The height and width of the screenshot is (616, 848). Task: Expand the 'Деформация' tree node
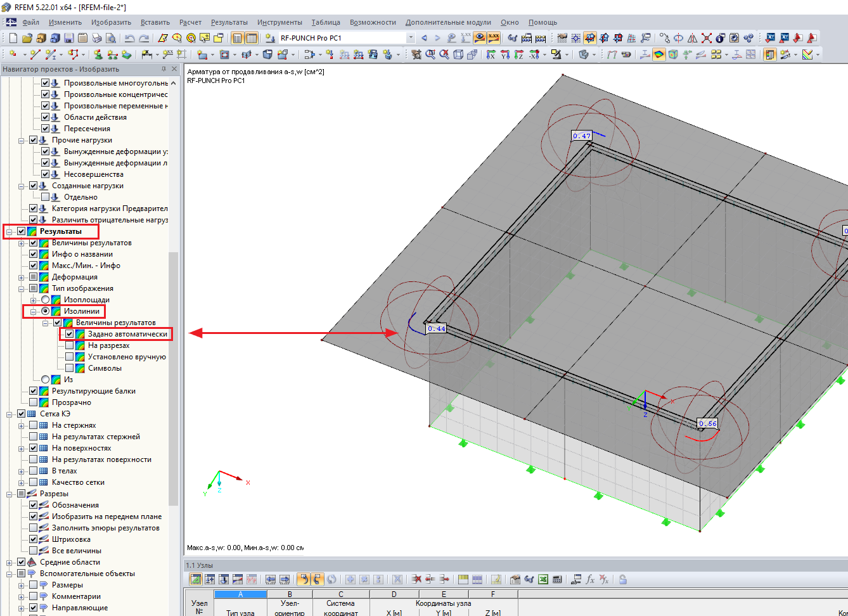tap(22, 278)
